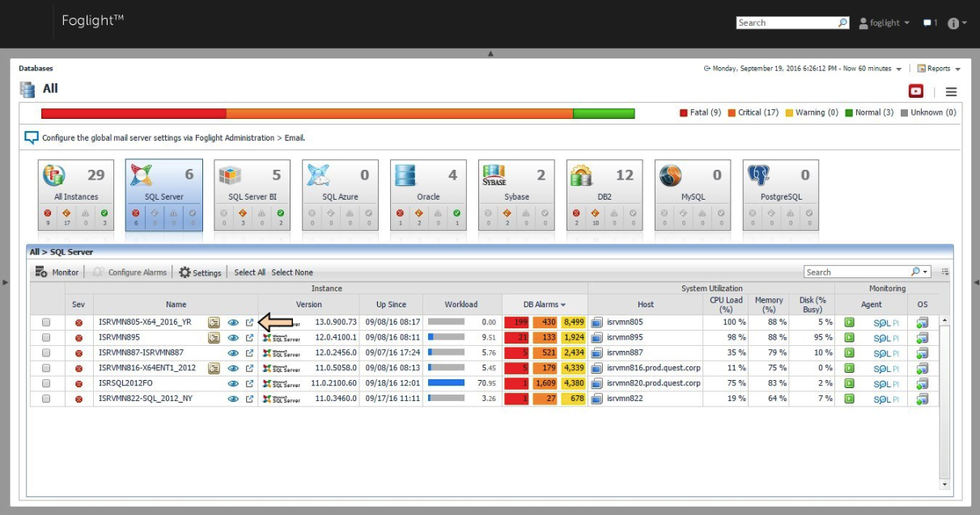This screenshot has width=980, height=515.
Task: Expand table search options arrow
Action: pyautogui.click(x=926, y=272)
